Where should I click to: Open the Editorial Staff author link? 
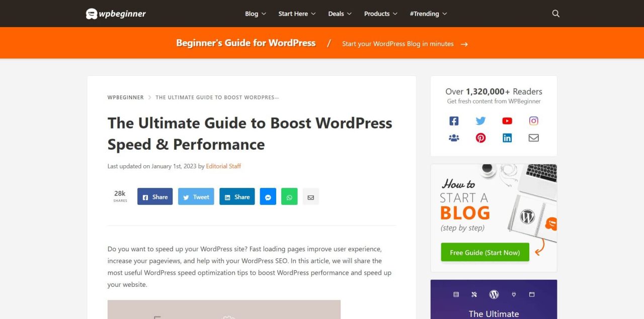[x=223, y=166]
